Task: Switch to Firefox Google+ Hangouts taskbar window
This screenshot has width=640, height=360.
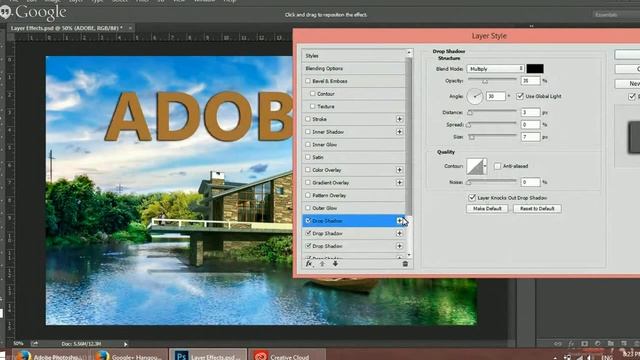Action: pyautogui.click(x=129, y=354)
